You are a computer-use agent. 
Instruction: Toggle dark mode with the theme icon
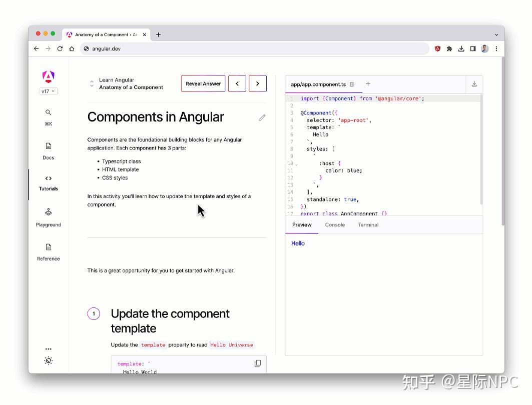pos(48,360)
